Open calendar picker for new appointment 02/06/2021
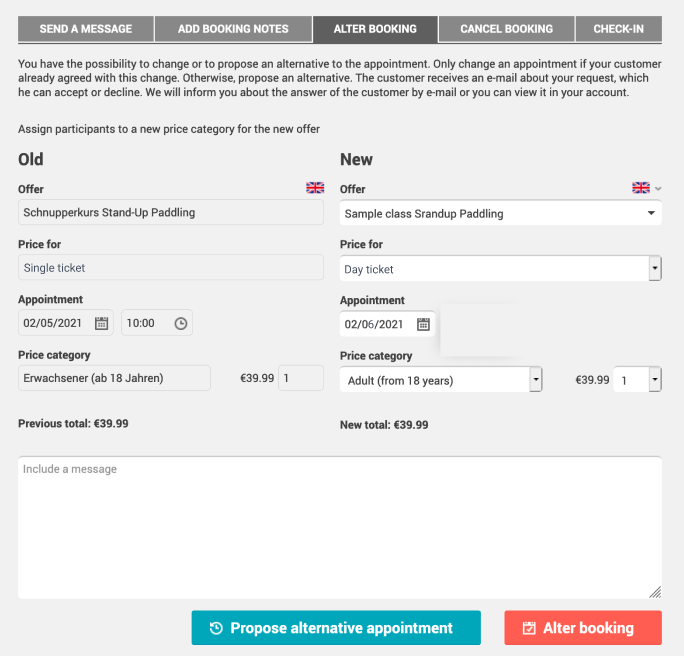 click(x=423, y=324)
